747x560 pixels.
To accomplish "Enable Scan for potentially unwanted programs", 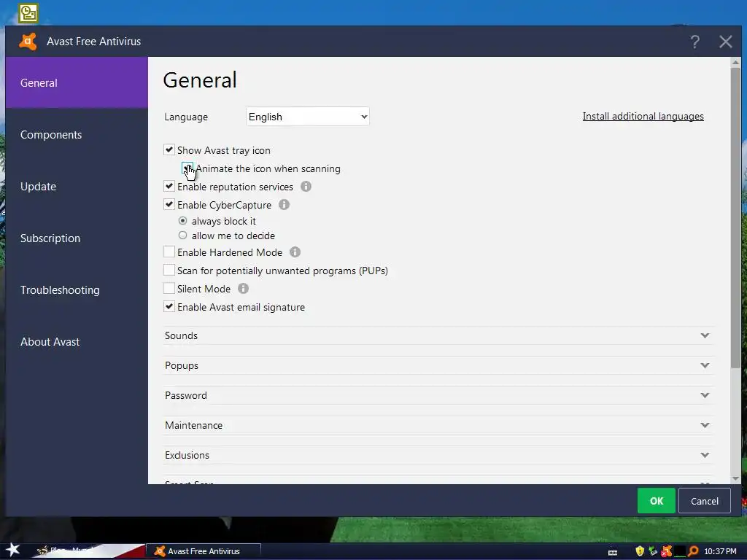I will coord(169,270).
